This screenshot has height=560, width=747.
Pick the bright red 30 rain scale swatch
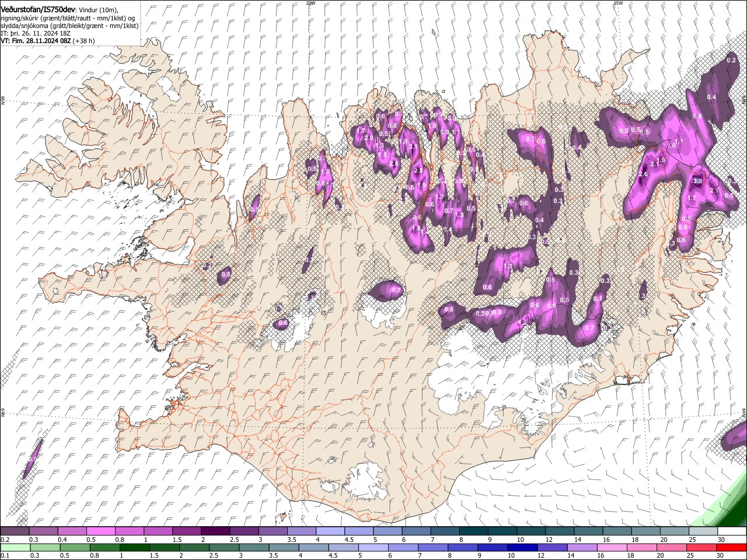coord(732,548)
